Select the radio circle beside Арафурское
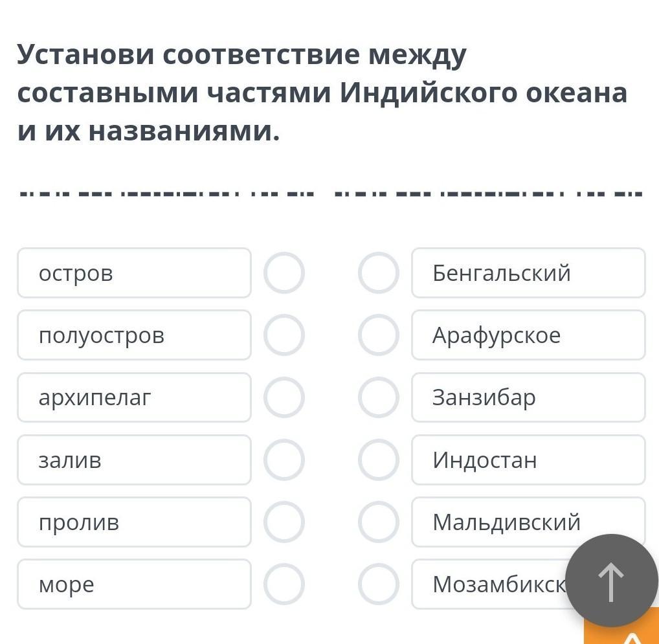This screenshot has height=644, width=659. pyautogui.click(x=379, y=335)
